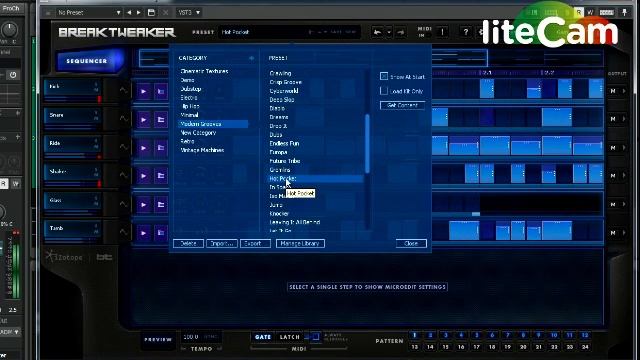Click the redo arrow in BreakTweaker header

[401, 32]
